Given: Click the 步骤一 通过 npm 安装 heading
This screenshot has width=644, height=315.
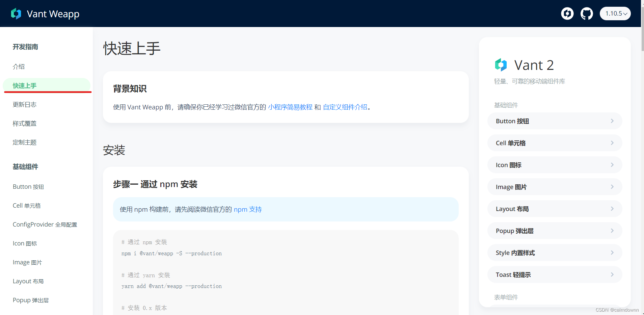Looking at the screenshot, I should pos(155,184).
